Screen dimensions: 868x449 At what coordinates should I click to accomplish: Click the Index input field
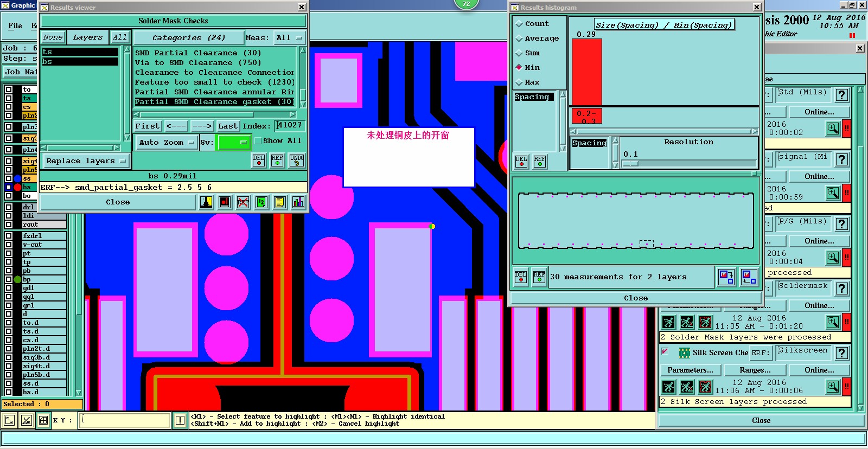pyautogui.click(x=290, y=125)
